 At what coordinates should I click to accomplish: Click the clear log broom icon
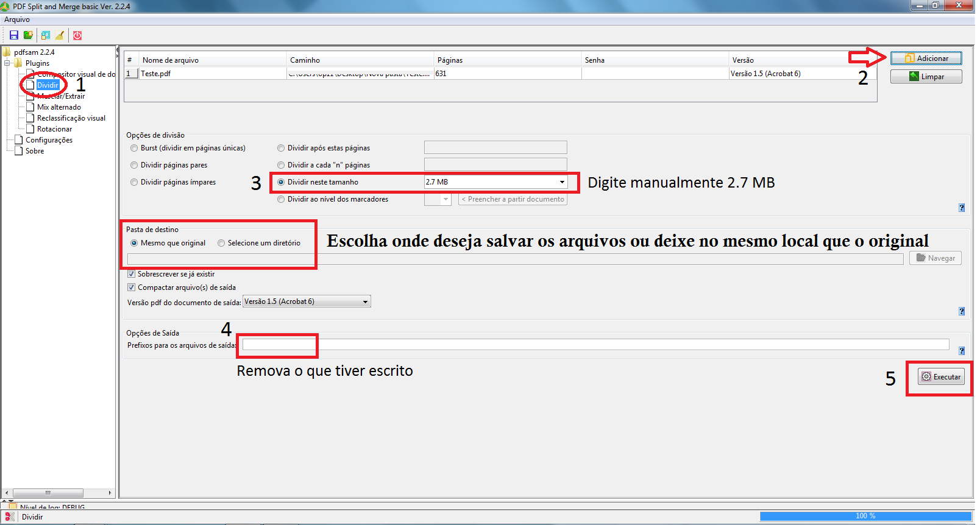pos(60,35)
